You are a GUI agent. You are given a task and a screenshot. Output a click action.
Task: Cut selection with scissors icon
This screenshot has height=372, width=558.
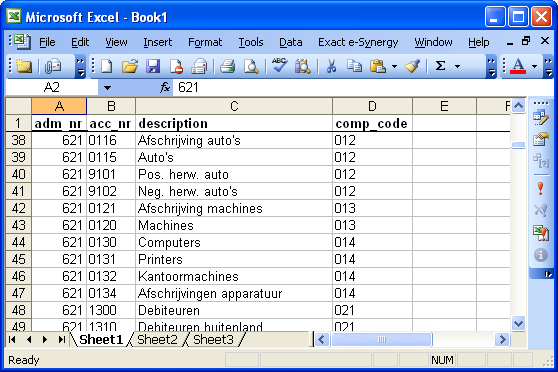point(331,66)
